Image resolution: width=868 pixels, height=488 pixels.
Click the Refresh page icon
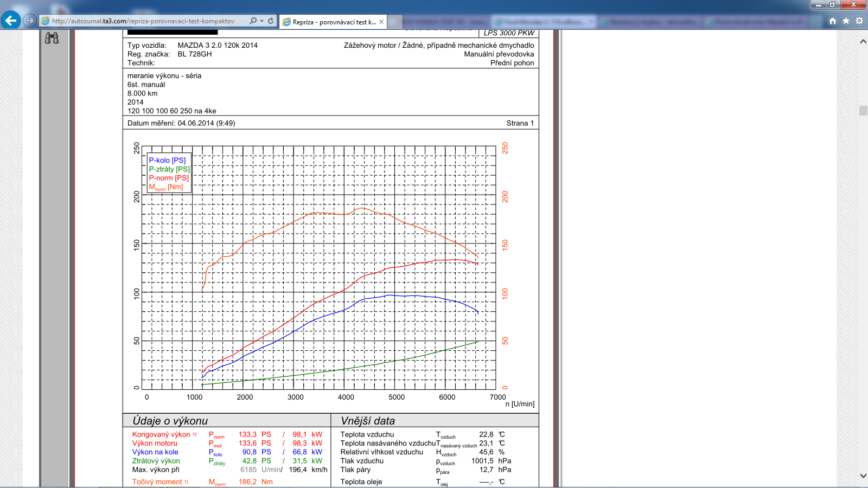[271, 21]
